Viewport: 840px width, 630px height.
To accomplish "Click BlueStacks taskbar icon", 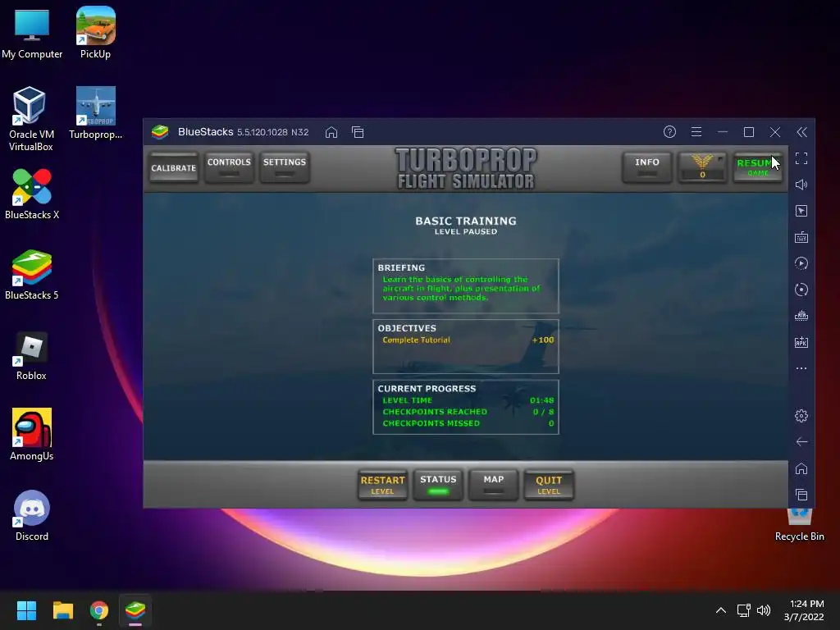I will click(135, 610).
